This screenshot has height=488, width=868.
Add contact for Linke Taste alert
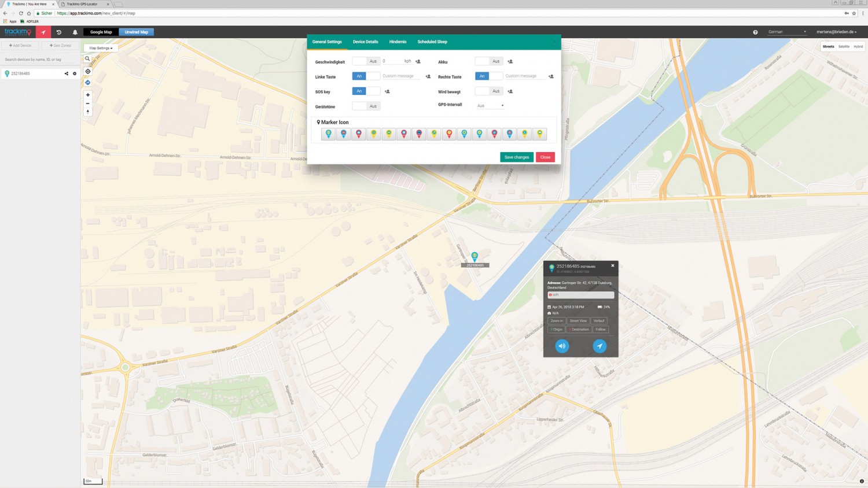tap(428, 76)
